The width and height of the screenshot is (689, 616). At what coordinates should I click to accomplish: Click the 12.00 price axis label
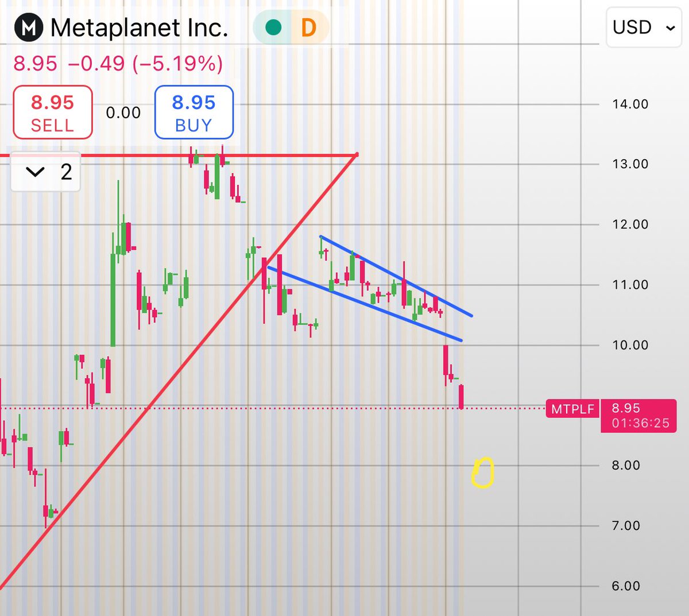(x=630, y=224)
